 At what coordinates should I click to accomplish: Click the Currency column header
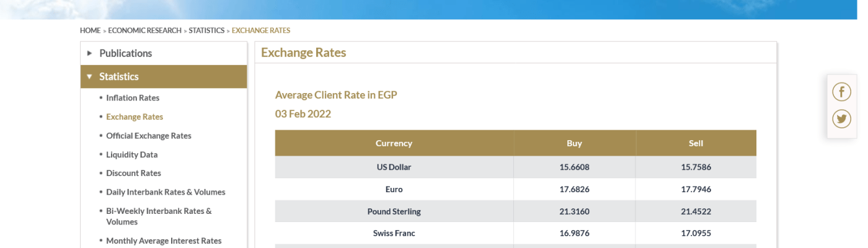394,143
